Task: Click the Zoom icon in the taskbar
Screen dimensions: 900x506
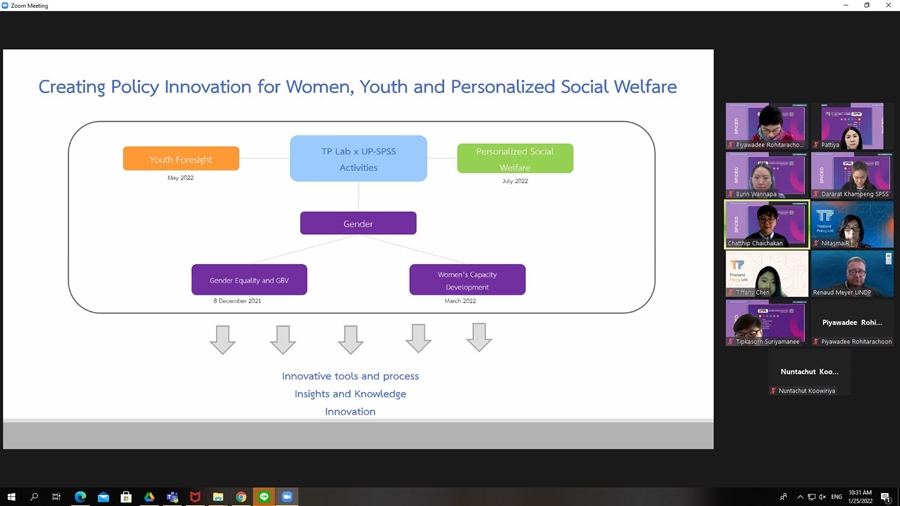Action: pyautogui.click(x=287, y=497)
